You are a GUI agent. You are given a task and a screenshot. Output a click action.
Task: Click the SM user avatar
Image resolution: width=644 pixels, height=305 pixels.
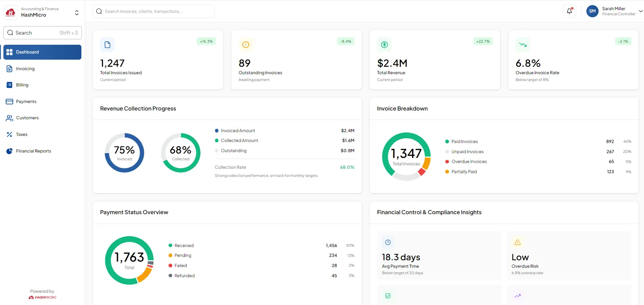pyautogui.click(x=592, y=11)
